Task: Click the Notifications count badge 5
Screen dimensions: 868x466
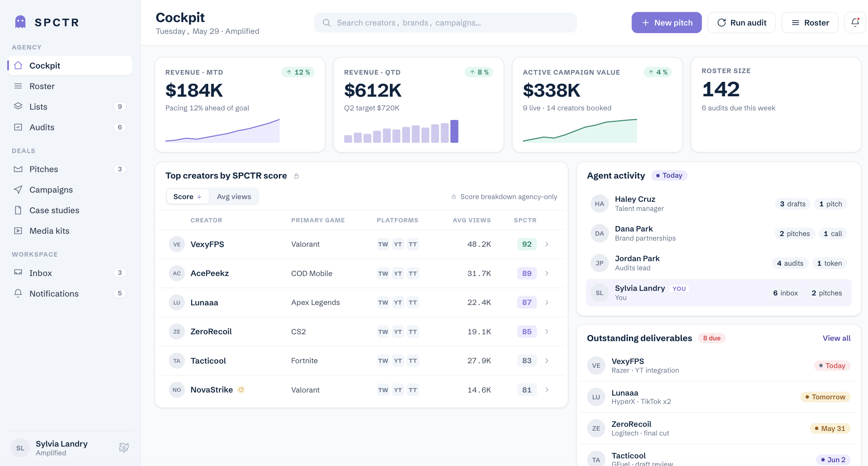Action: click(x=120, y=293)
